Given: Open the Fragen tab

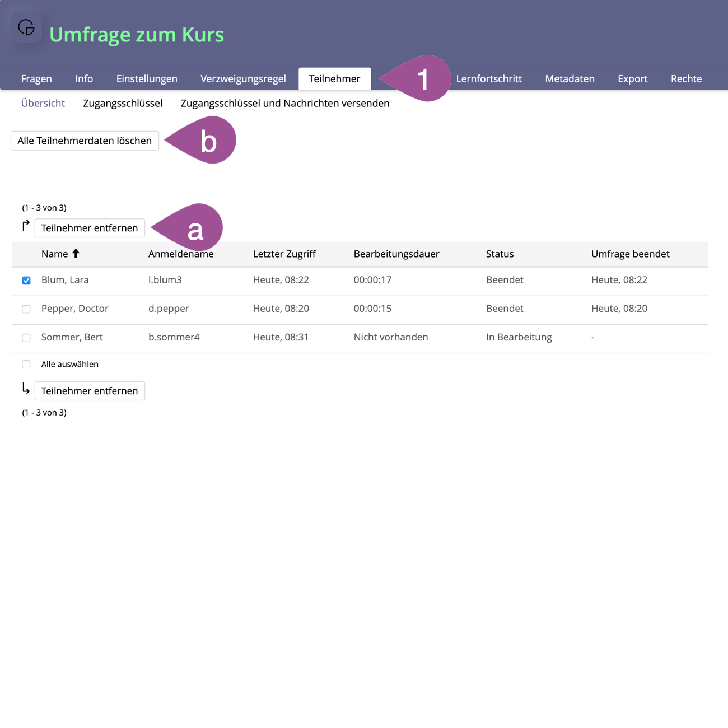Looking at the screenshot, I should click(x=36, y=79).
